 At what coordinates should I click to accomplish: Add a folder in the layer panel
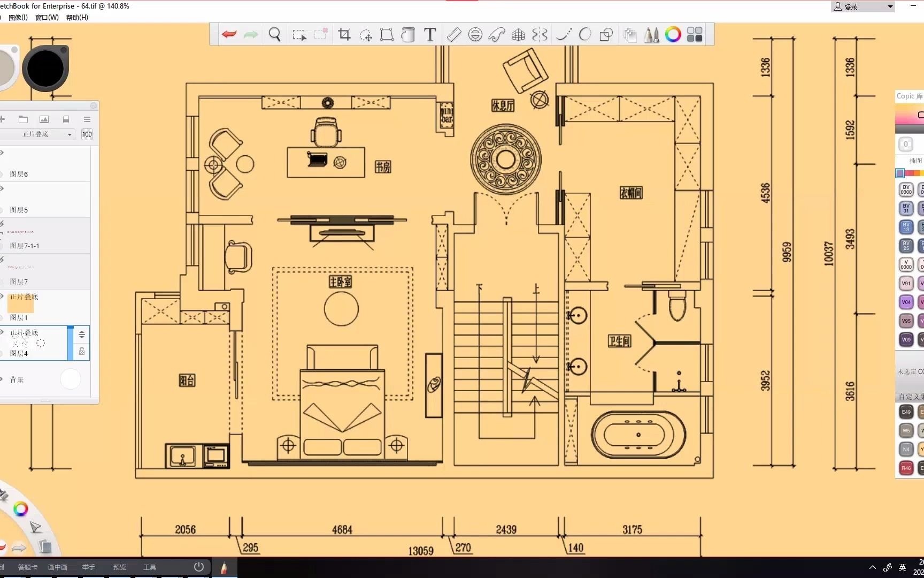click(x=23, y=119)
